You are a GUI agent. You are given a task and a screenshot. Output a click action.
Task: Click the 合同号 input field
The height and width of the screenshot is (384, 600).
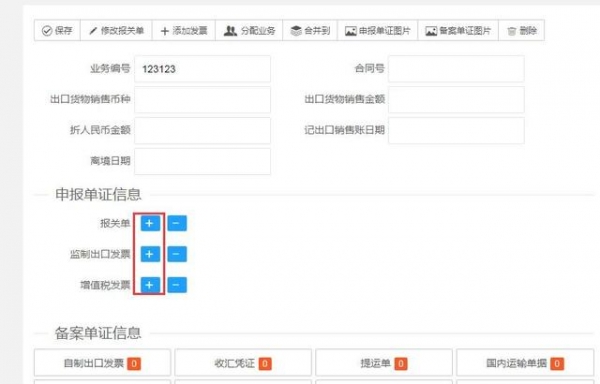click(x=456, y=69)
